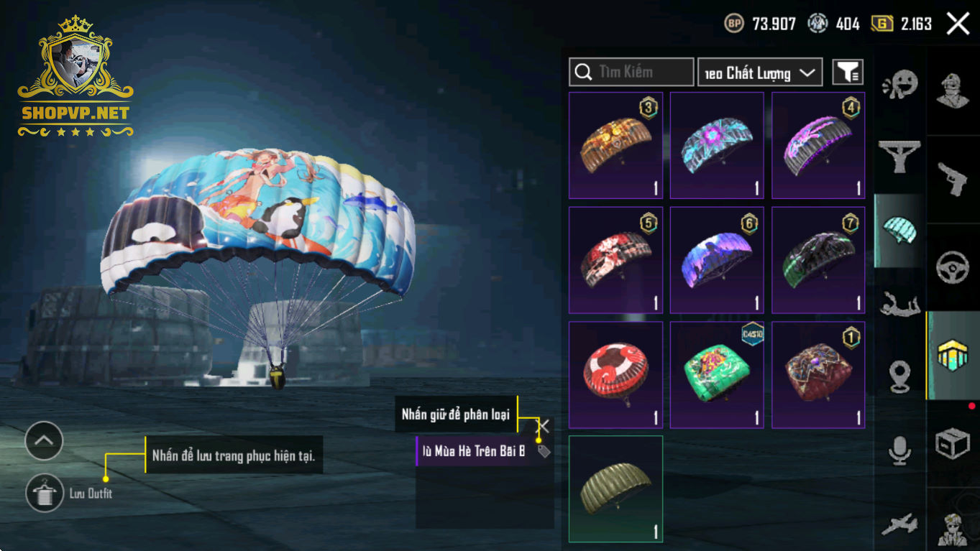Expand the Chất Lượng sort dropdown
Image resolution: width=980 pixels, height=551 pixels.
pos(760,72)
